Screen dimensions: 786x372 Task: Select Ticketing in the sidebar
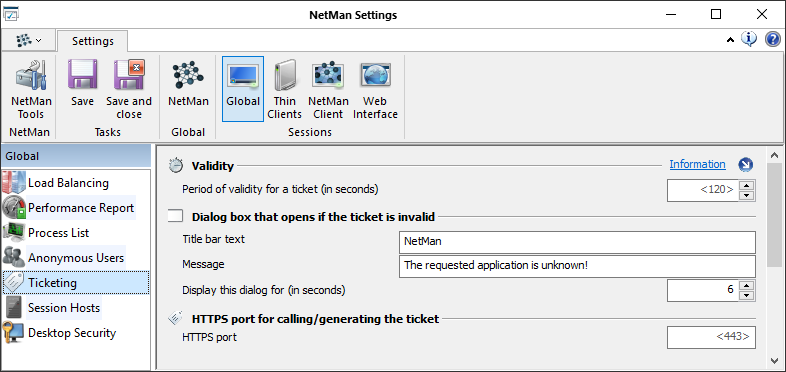(76, 283)
